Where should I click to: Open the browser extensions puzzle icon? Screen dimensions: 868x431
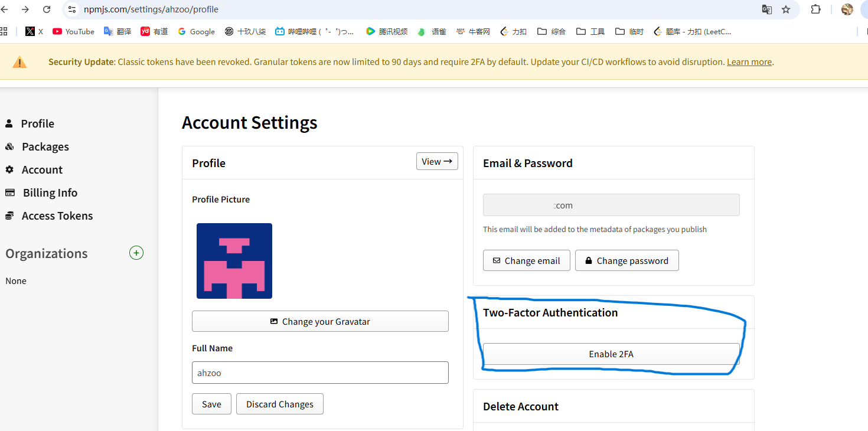click(815, 9)
